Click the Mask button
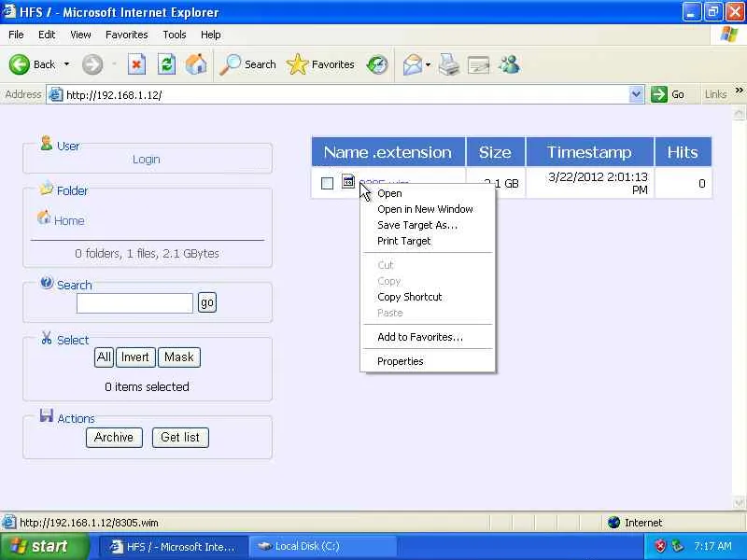The height and width of the screenshot is (560, 747). point(179,357)
